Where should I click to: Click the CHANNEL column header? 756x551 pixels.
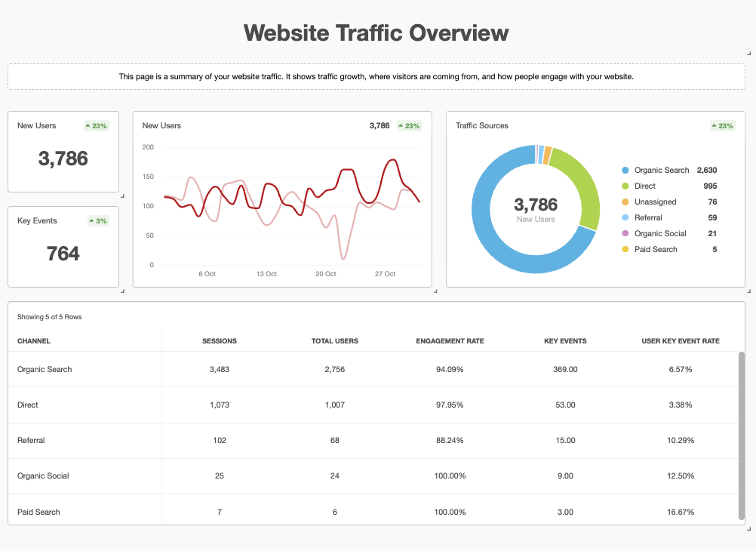pyautogui.click(x=32, y=341)
